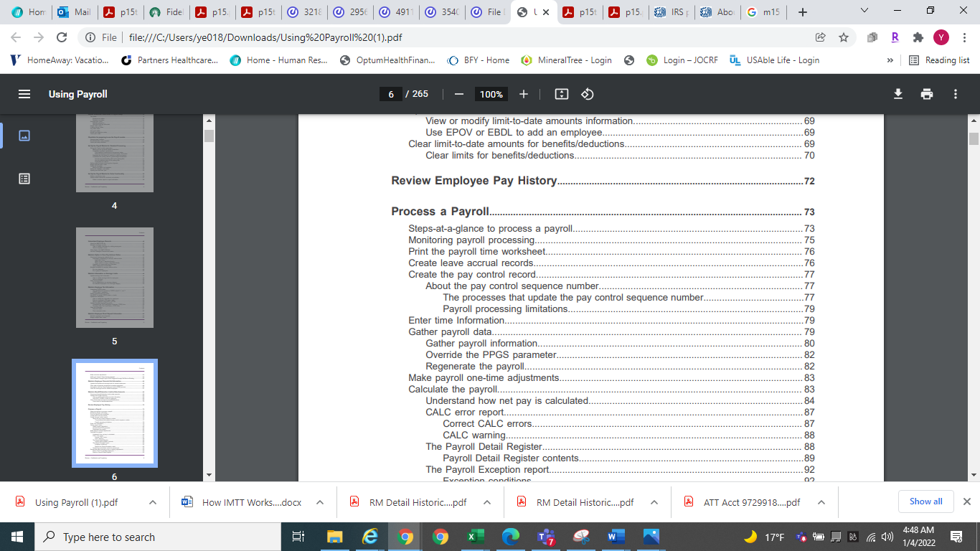Switch to the Google m15 tab

(x=763, y=12)
